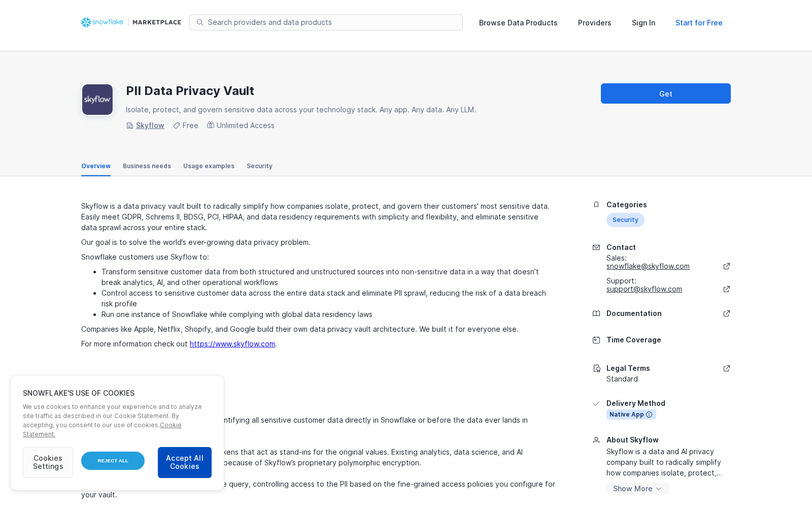Click the blue Get button
Viewport: 812px width, 508px height.
(x=666, y=93)
